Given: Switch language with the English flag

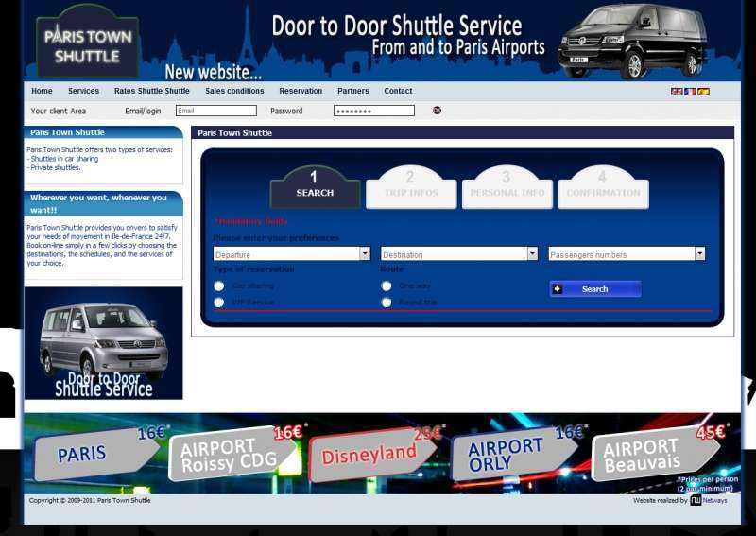Looking at the screenshot, I should [x=676, y=91].
